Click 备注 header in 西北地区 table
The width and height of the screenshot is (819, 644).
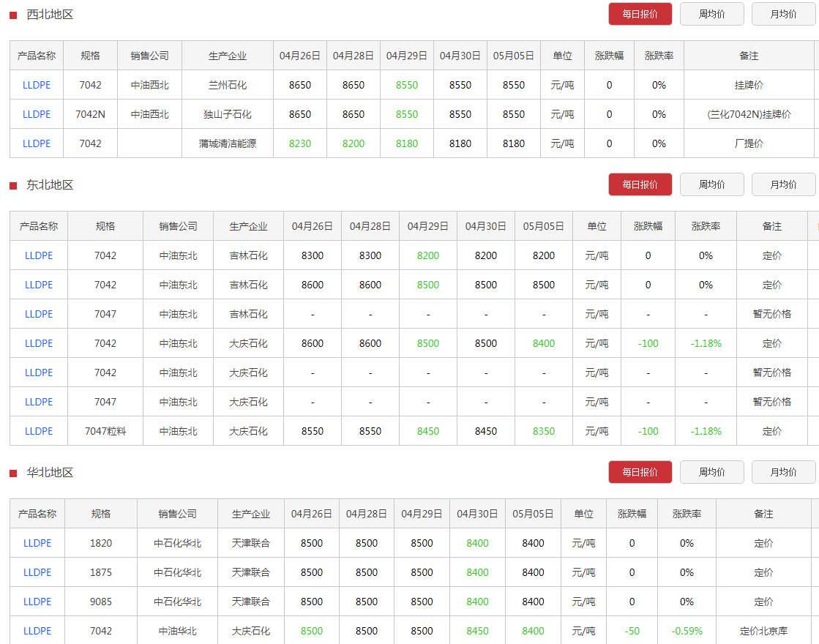749,56
